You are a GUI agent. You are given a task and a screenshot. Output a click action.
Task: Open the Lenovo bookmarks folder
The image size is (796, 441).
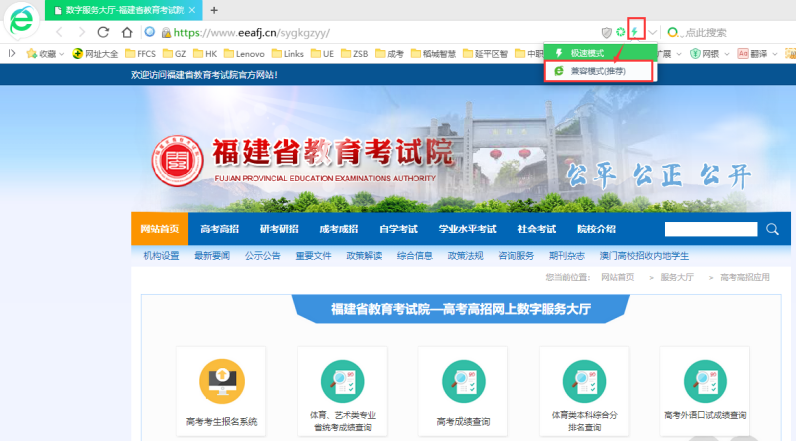[x=241, y=54]
